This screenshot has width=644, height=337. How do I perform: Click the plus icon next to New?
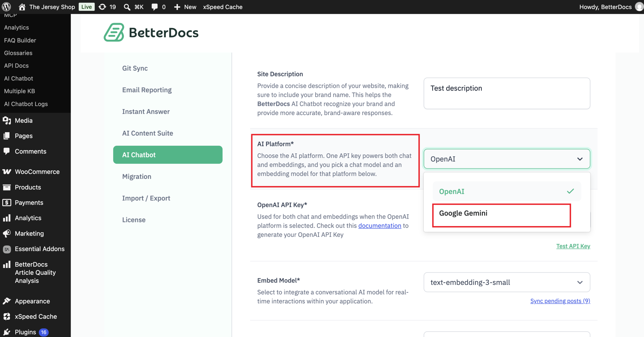[x=177, y=7]
